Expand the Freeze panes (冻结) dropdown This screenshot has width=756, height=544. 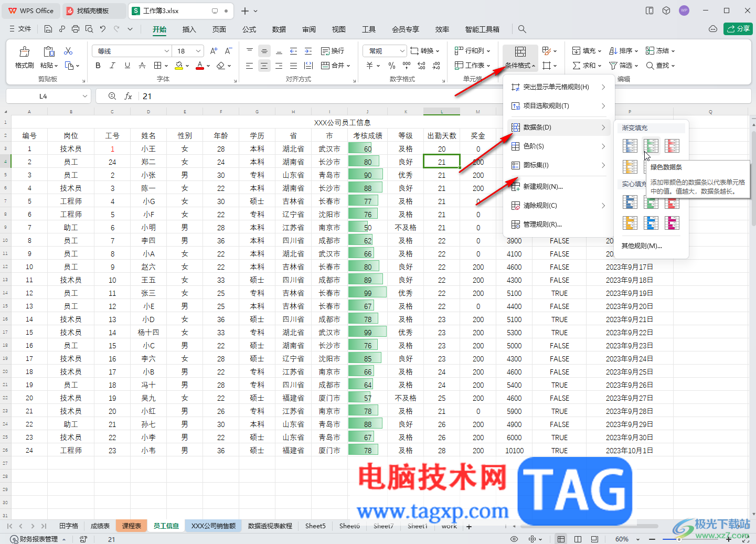click(x=673, y=51)
